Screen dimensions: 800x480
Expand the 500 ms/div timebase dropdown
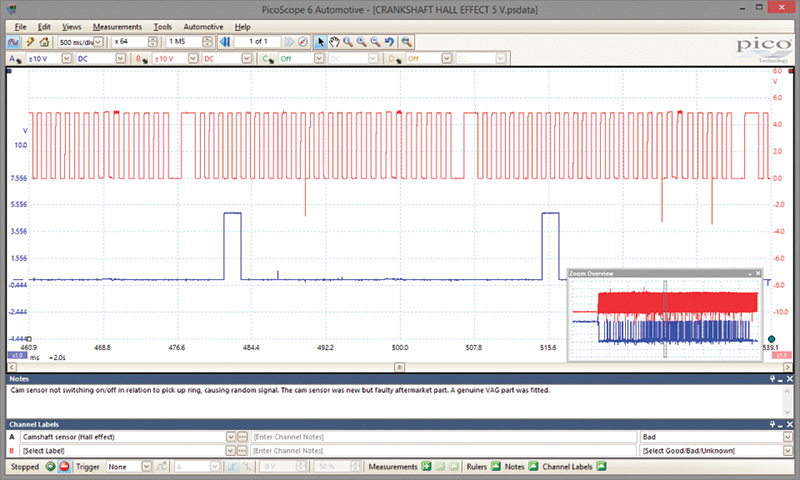(98, 42)
